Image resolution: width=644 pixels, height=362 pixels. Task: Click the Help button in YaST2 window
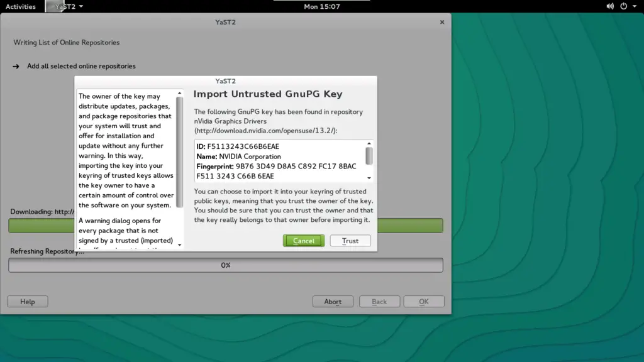pos(28,302)
